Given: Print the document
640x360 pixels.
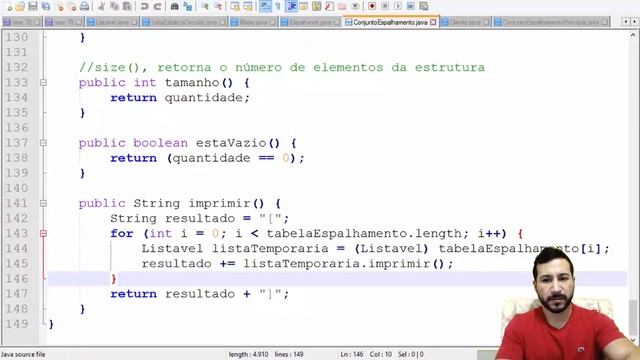Looking at the screenshot, I should point(84,6).
